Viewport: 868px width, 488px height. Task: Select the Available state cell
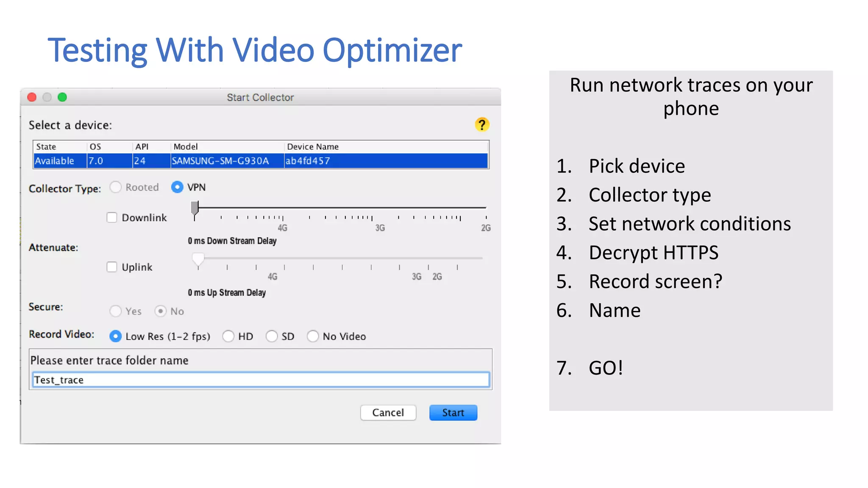click(60, 161)
